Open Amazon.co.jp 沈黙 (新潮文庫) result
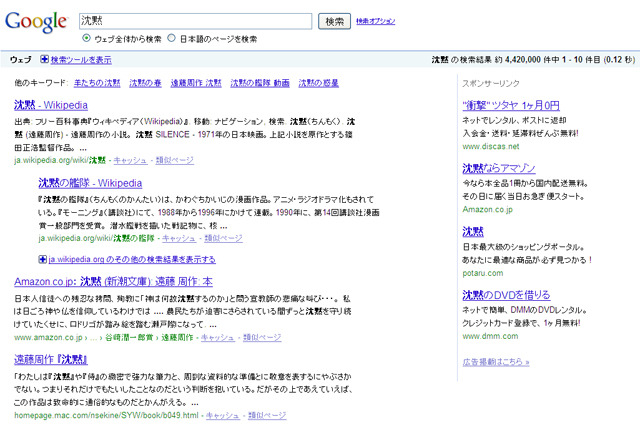Screen dimensions: 640x425 click(113, 281)
